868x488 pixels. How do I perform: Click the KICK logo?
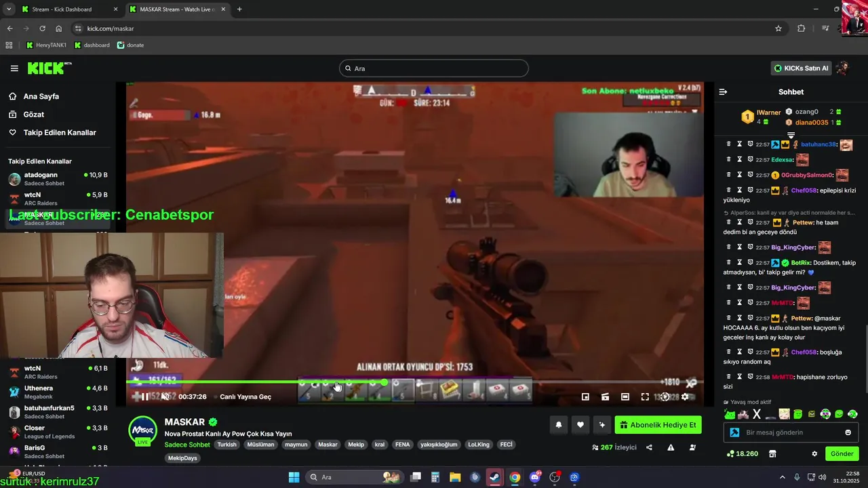49,68
